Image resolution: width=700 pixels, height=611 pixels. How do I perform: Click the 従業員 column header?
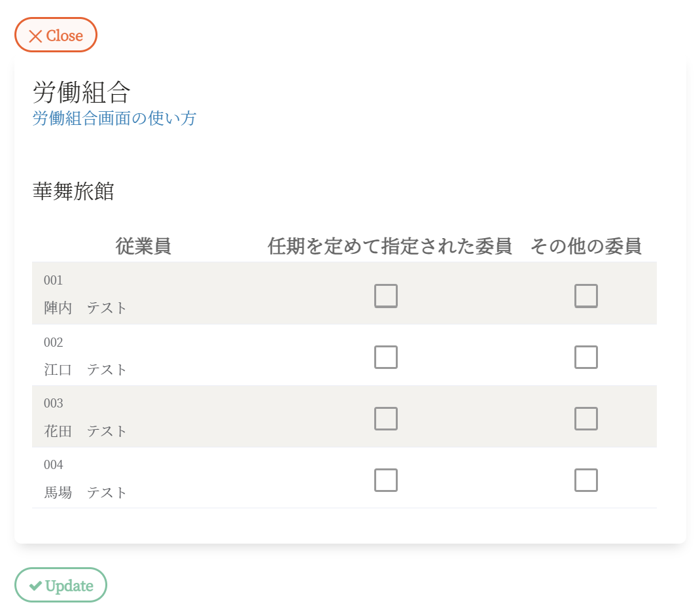click(143, 246)
